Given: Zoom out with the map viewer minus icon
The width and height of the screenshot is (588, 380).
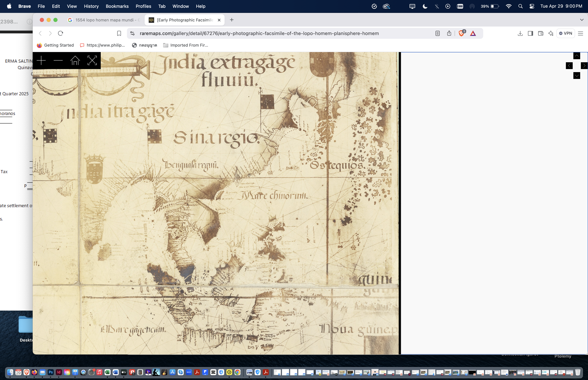Looking at the screenshot, I should (58, 60).
